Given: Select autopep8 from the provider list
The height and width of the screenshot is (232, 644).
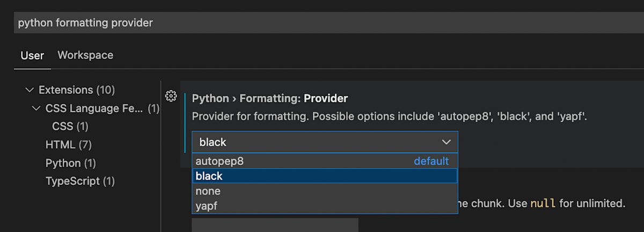Looking at the screenshot, I should pos(325,161).
